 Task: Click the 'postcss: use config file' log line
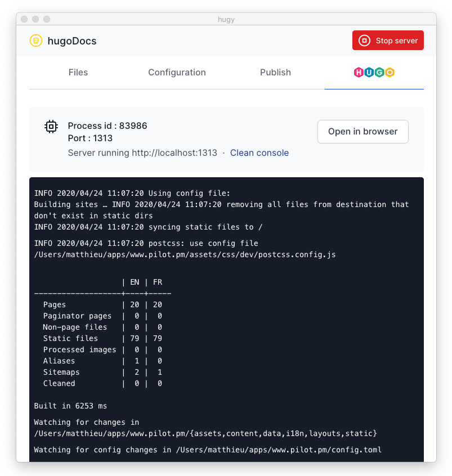coord(146,243)
